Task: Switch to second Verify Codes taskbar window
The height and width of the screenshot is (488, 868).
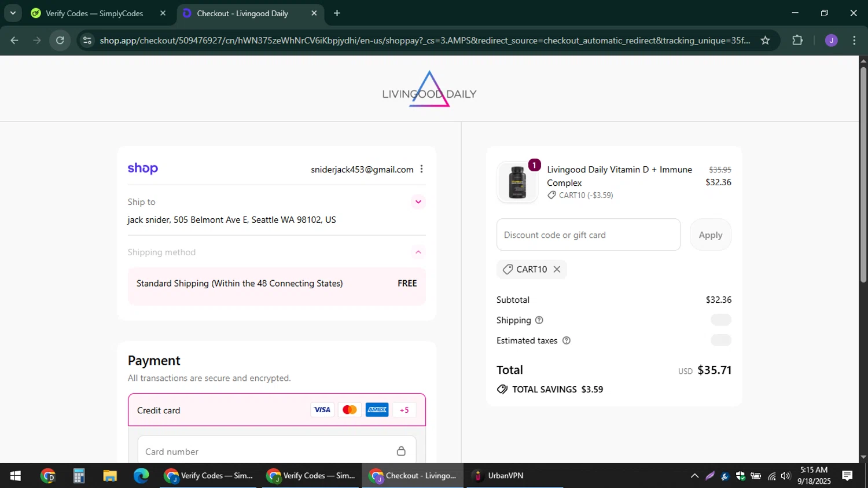Action: coord(311,476)
